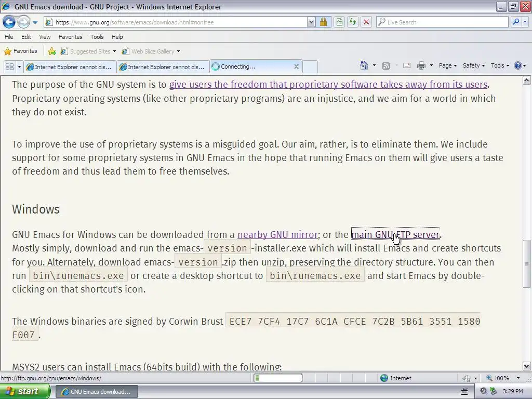Open the Edit menu

click(x=26, y=37)
